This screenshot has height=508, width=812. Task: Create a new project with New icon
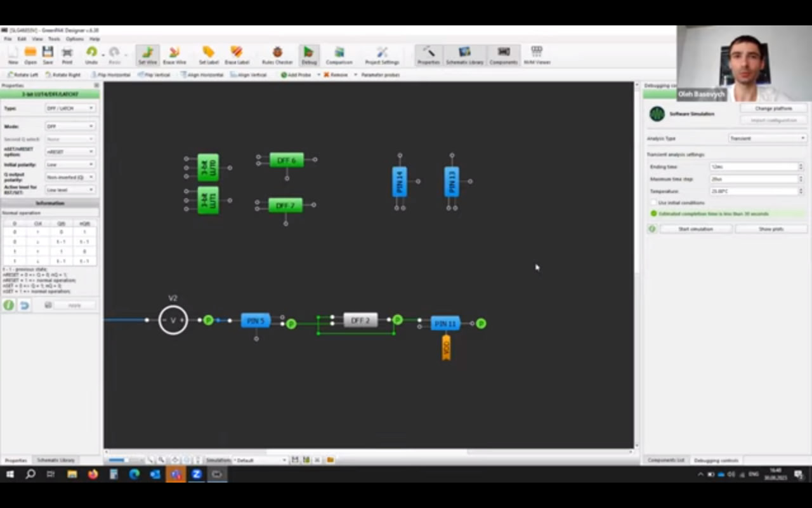[x=13, y=54]
